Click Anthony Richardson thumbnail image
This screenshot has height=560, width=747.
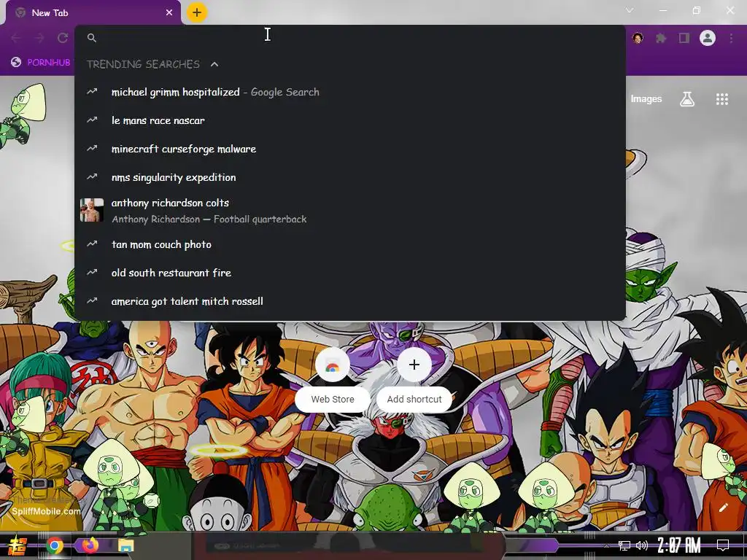point(92,210)
